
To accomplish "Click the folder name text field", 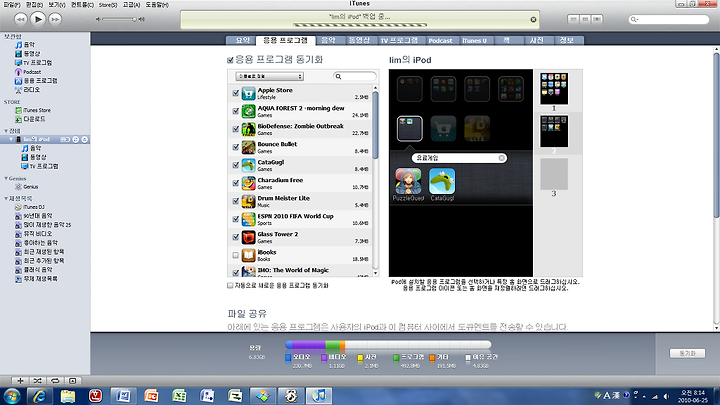I will tap(458, 158).
